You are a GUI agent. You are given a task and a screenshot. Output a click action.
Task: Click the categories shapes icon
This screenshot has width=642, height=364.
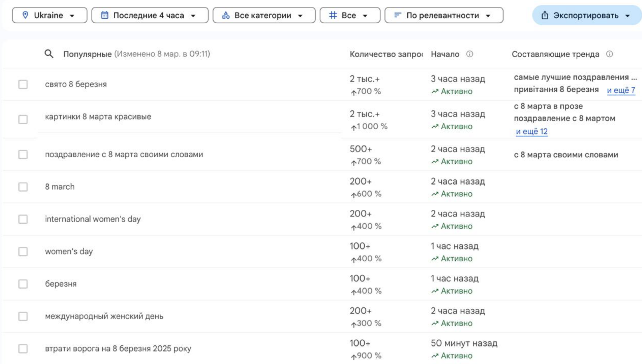pos(226,15)
